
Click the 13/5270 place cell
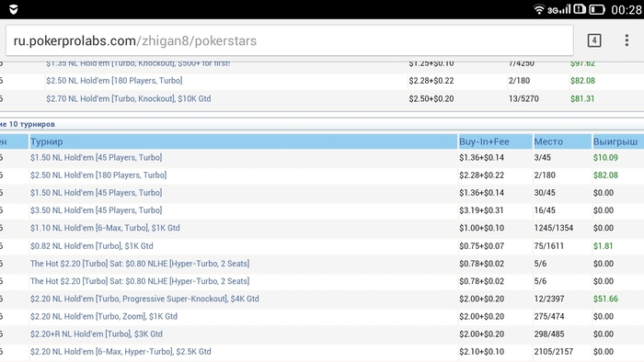(x=523, y=99)
